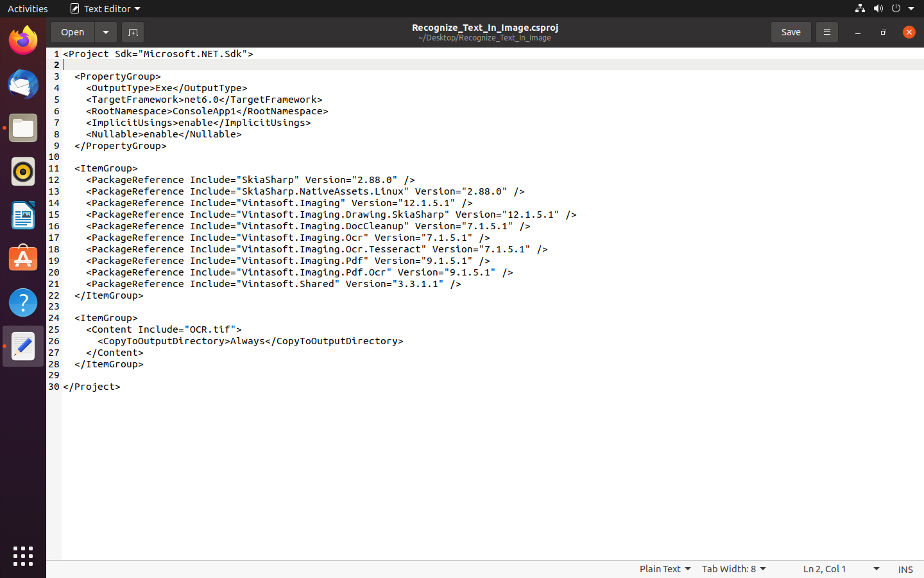Open the Ln 2, Col 1 position dropdown
Image resolution: width=924 pixels, height=578 pixels.
point(841,569)
